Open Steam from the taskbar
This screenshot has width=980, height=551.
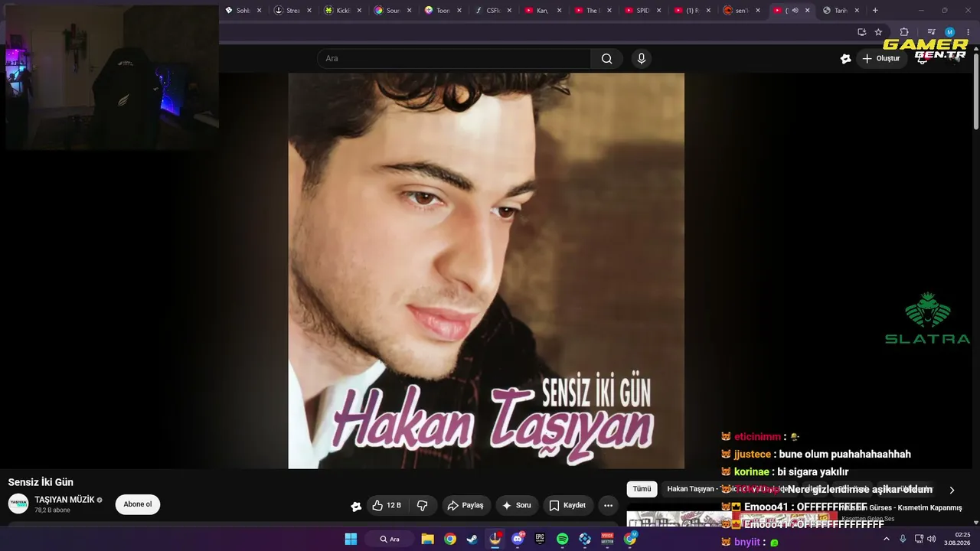click(472, 539)
